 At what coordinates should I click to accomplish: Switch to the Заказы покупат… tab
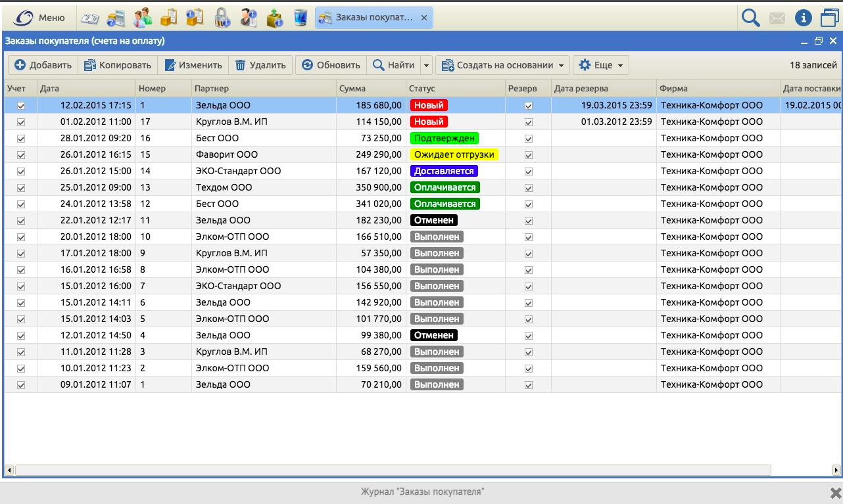pos(374,18)
